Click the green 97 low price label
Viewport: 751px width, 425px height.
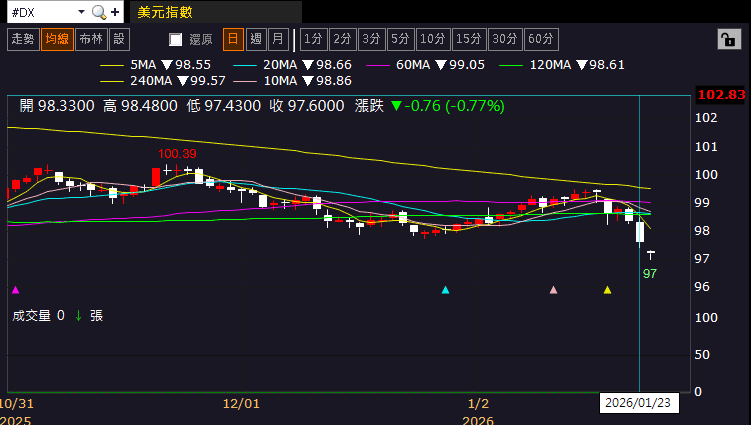coord(650,274)
